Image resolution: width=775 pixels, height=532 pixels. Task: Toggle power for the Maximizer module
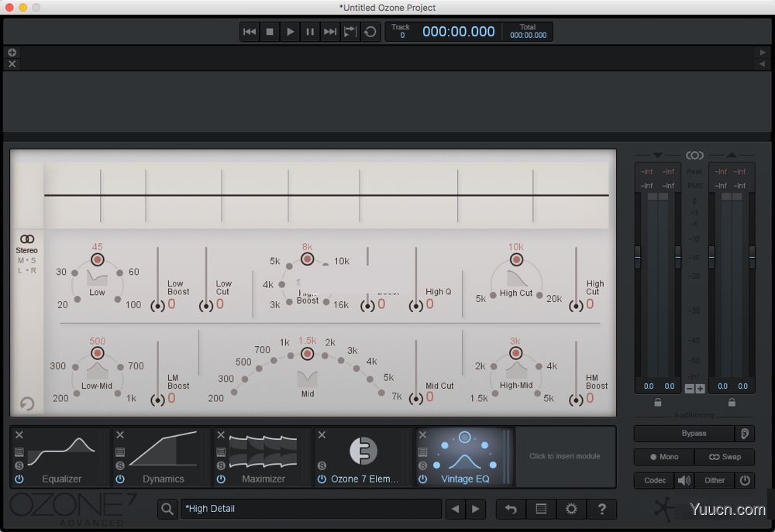point(221,479)
